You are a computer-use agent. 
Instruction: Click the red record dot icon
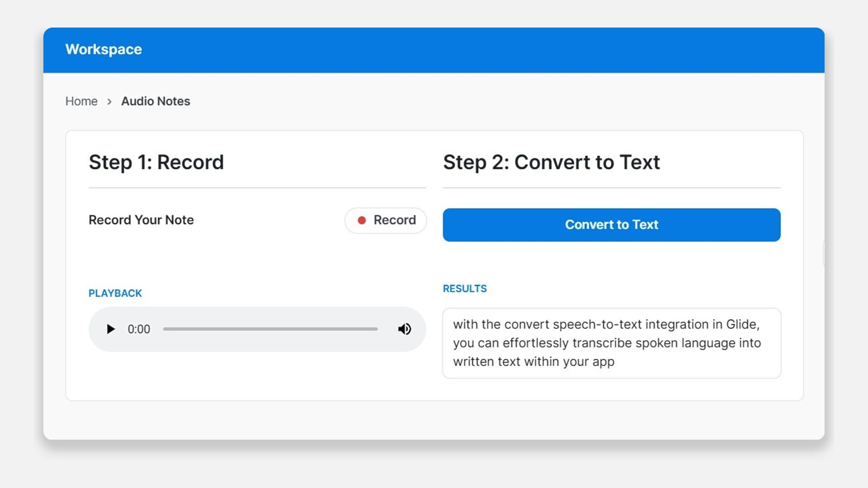coord(361,220)
